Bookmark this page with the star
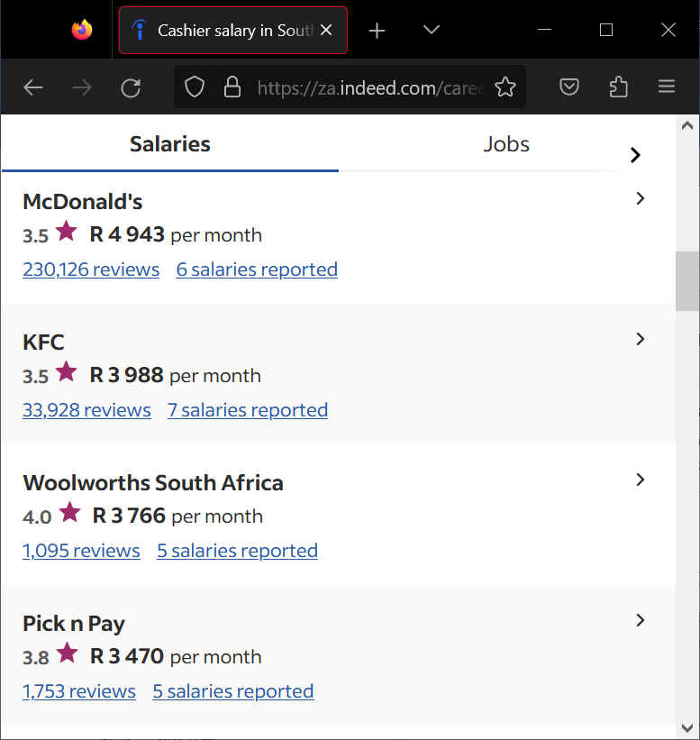This screenshot has height=740, width=700. tap(505, 87)
